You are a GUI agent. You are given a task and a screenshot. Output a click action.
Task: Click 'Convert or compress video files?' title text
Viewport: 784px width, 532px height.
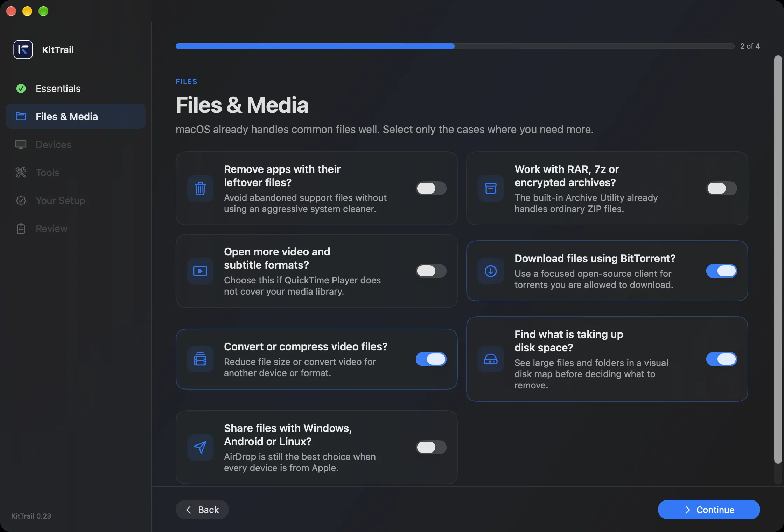(x=306, y=346)
